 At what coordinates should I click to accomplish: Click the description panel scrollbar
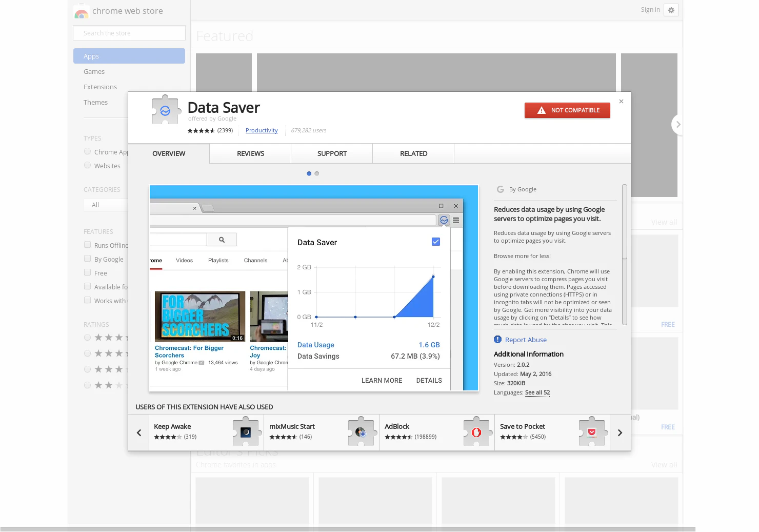pyautogui.click(x=624, y=254)
